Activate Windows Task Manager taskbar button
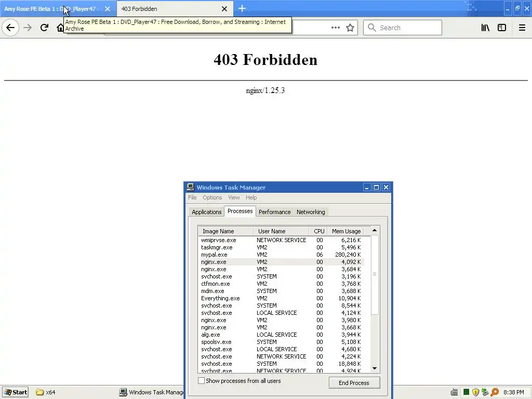The height and width of the screenshot is (399, 532). click(151, 392)
